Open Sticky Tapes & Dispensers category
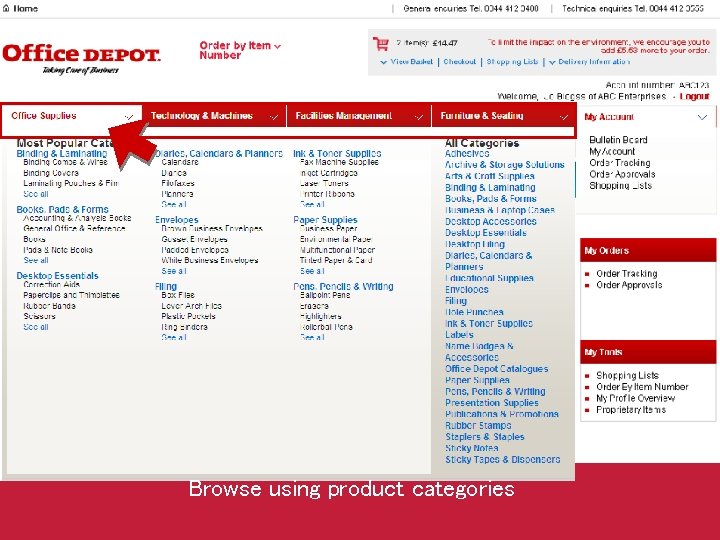 pyautogui.click(x=502, y=460)
